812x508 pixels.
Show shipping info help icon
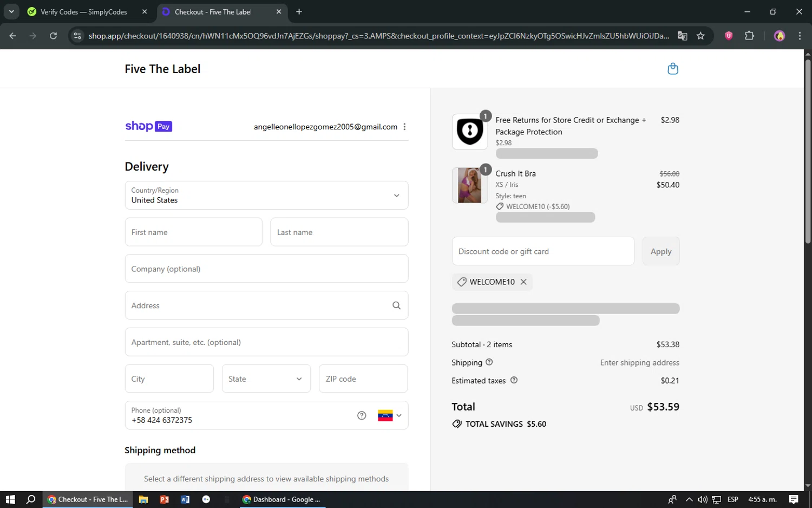[489, 362]
